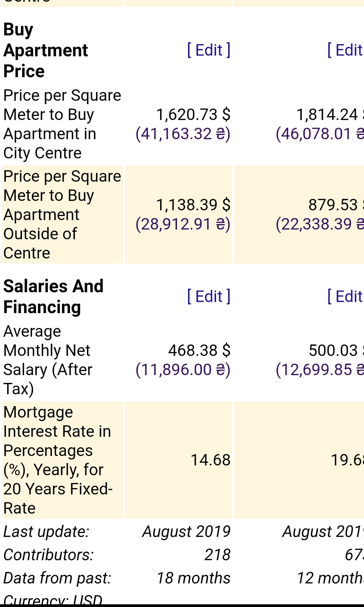Click the 18 months data period value
Viewport: 364px width, 607px height.
[x=193, y=578]
